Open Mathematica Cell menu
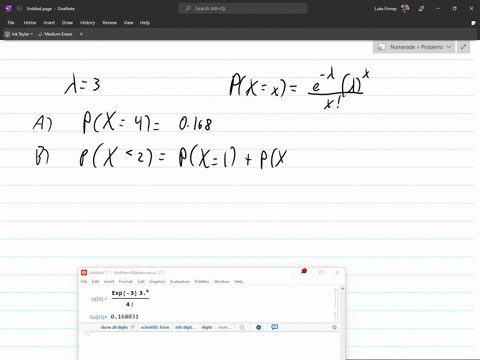480x360 pixels. tap(141, 281)
